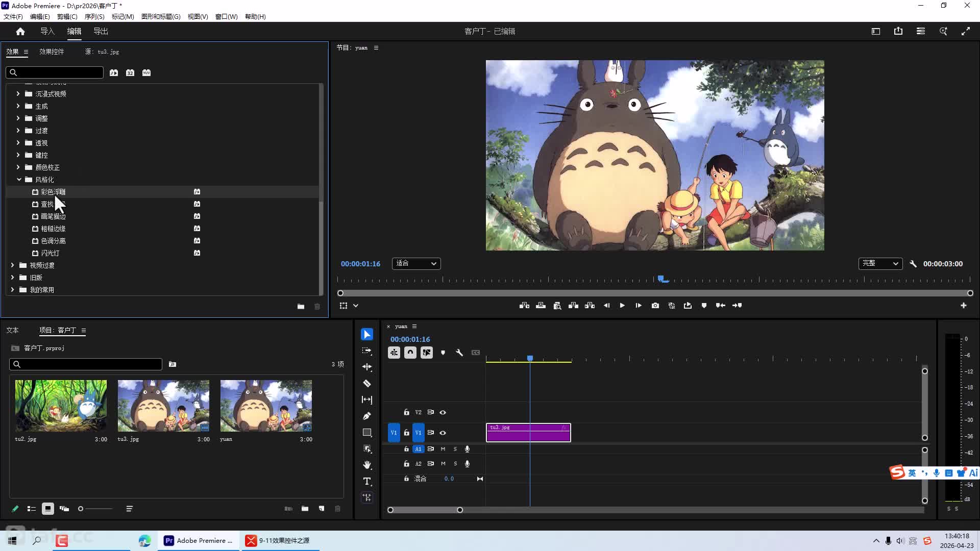Toggle V1 track lock

tap(407, 433)
